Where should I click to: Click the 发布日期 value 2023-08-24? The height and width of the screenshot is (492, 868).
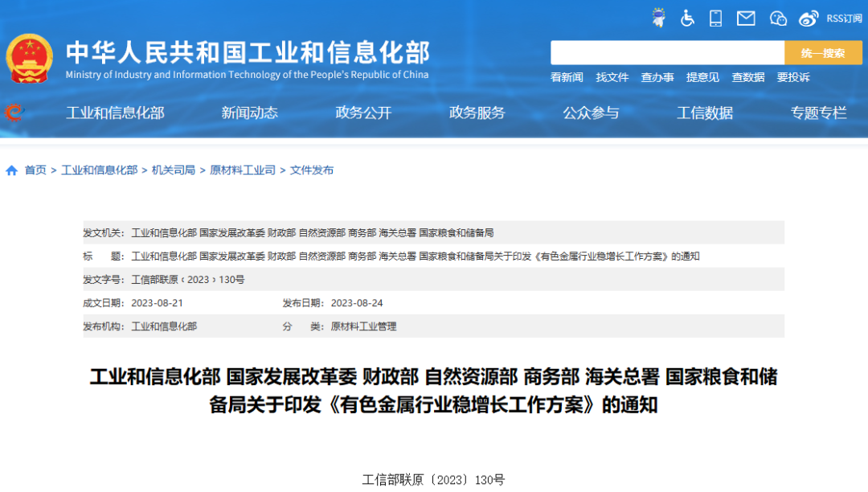(x=357, y=303)
